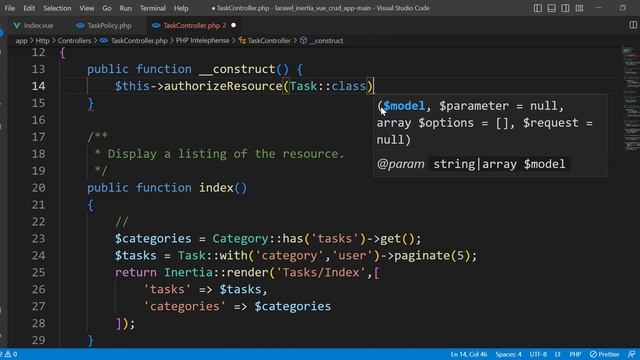Click unsaved dot on TaskController.php tab
The width and height of the screenshot is (640, 360).
coord(233,25)
